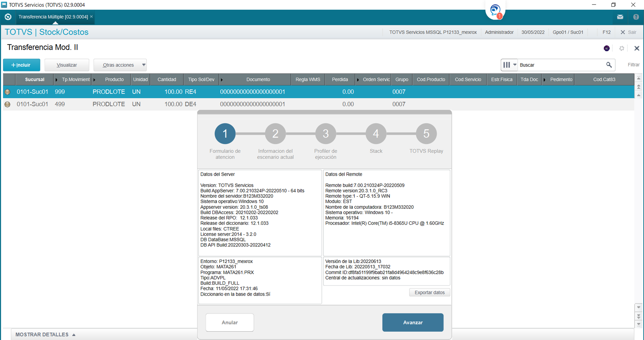
Task: Go to step 3 Profiler de ejecución
Action: coord(325,134)
